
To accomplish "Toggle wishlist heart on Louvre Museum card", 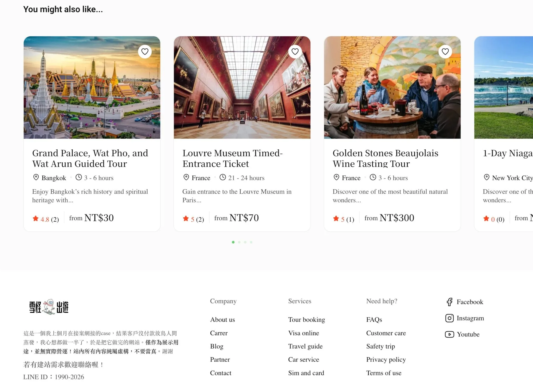I will 295,52.
